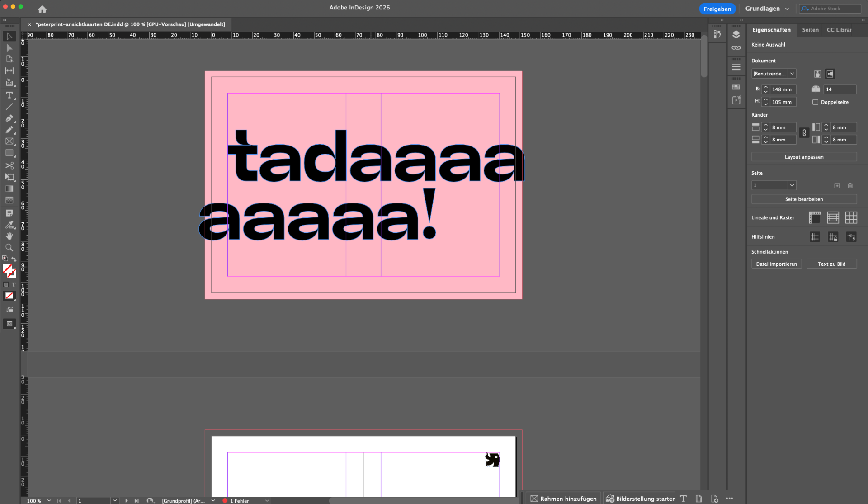Open the Grundlagen workspace dropdown
The height and width of the screenshot is (504, 868).
pyautogui.click(x=767, y=9)
